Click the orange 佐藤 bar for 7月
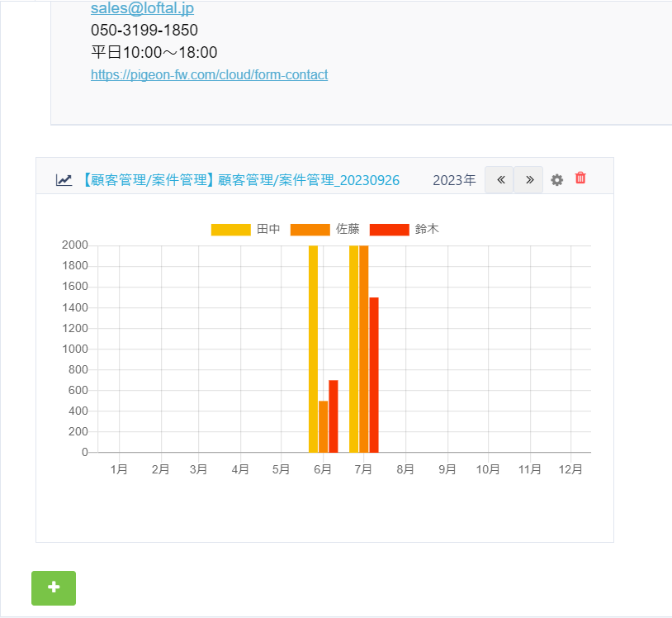 [364, 349]
